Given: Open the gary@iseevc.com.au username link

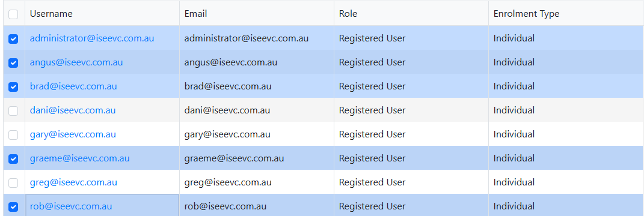Looking at the screenshot, I should coord(73,134).
